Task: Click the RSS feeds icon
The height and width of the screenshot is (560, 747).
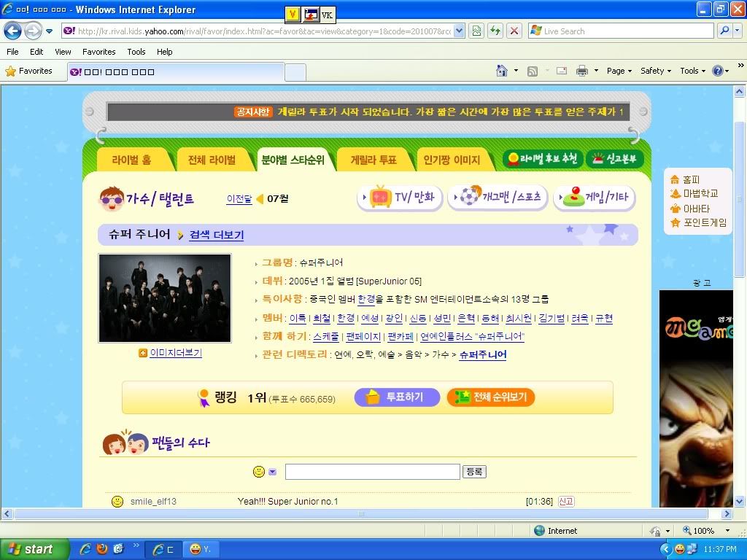Action: tap(532, 71)
